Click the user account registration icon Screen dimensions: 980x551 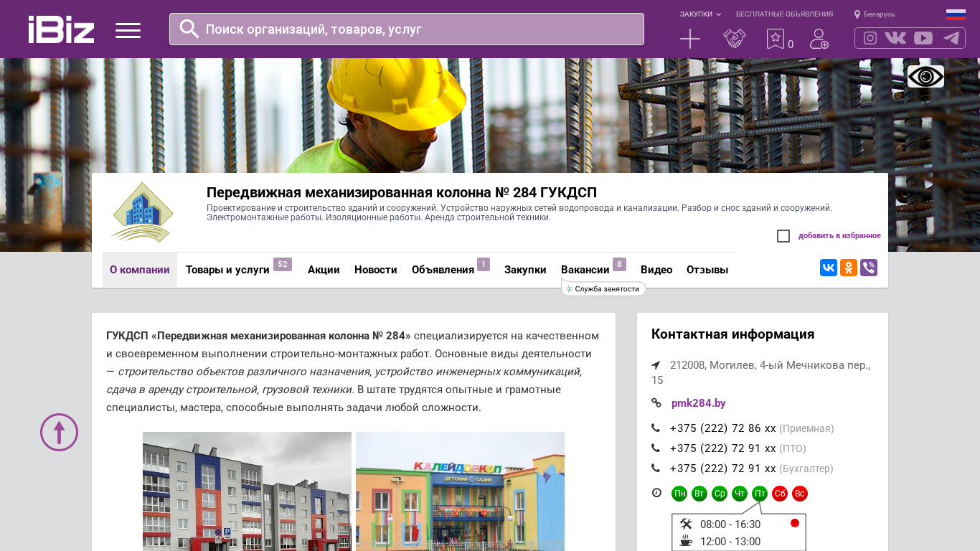click(819, 39)
